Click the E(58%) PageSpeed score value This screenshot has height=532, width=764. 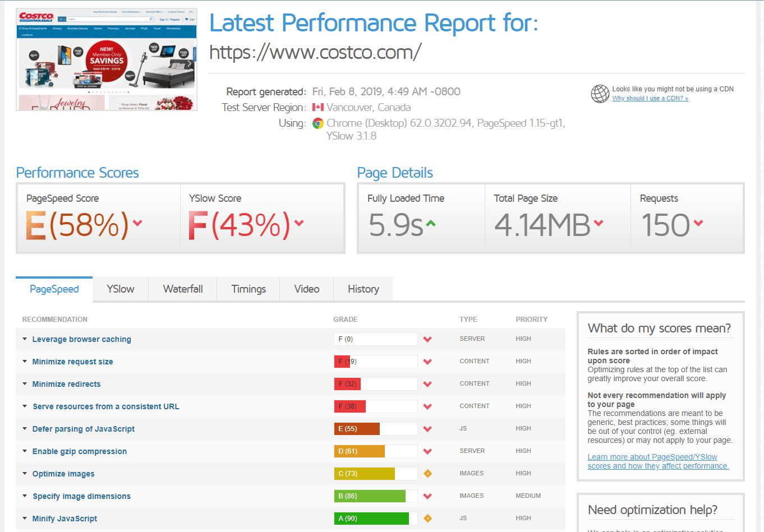pos(77,225)
